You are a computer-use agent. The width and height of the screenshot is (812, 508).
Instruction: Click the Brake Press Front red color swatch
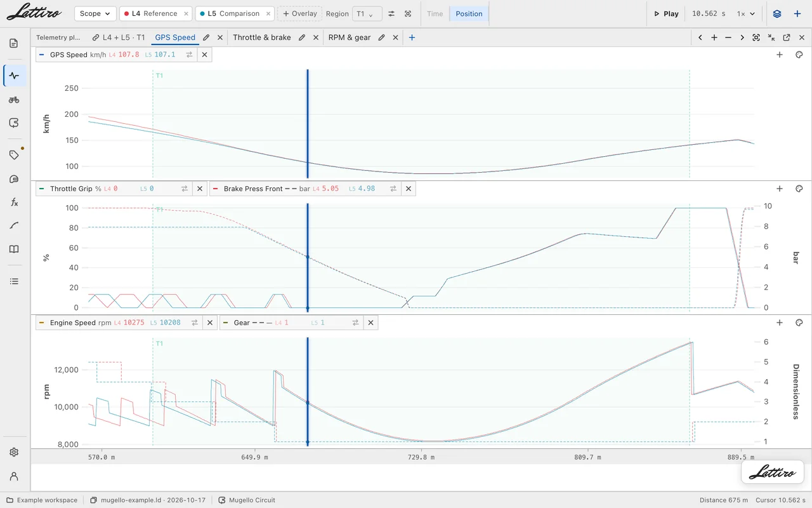(216, 189)
